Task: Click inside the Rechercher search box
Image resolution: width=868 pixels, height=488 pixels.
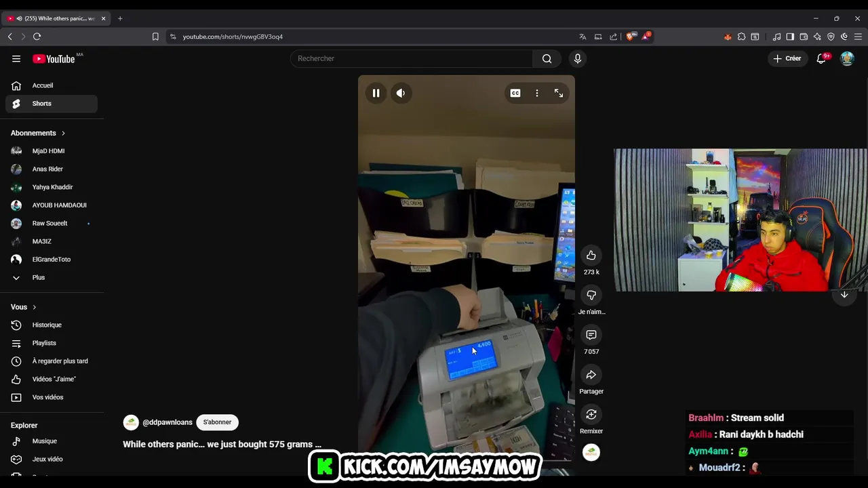Action: click(x=412, y=58)
